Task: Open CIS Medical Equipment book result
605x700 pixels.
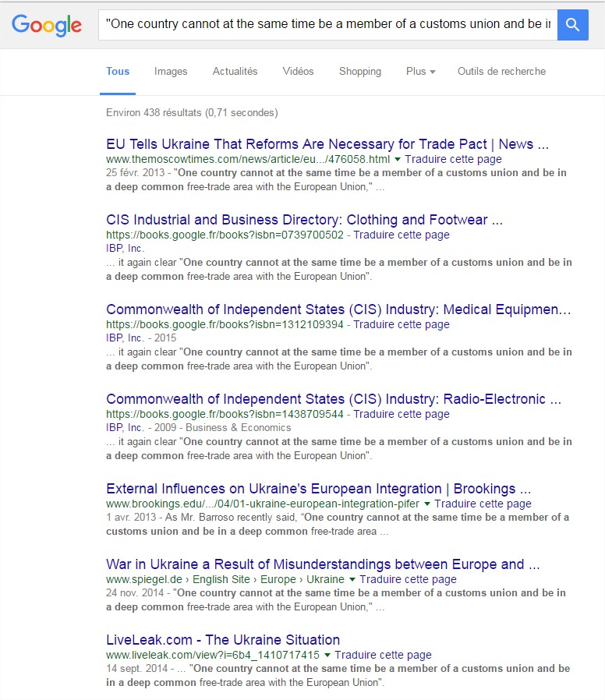Action: (338, 310)
